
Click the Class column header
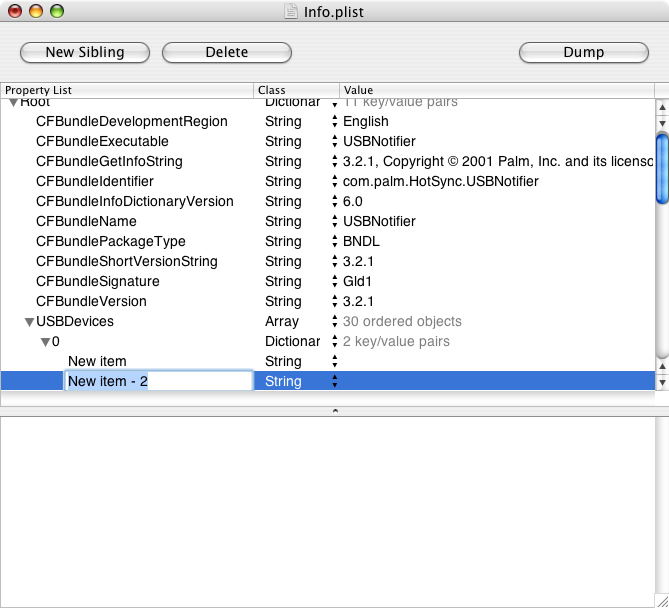297,90
